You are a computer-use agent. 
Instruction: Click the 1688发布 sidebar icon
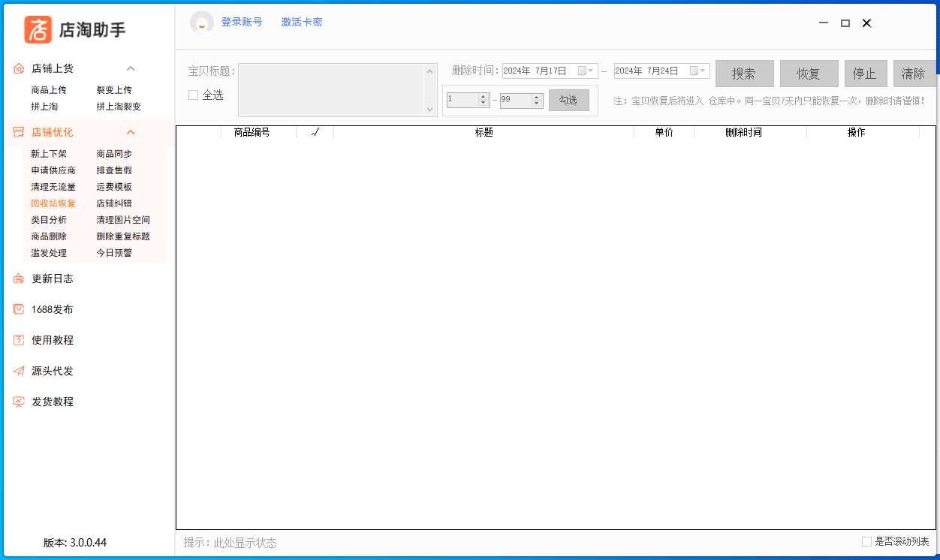[x=19, y=309]
